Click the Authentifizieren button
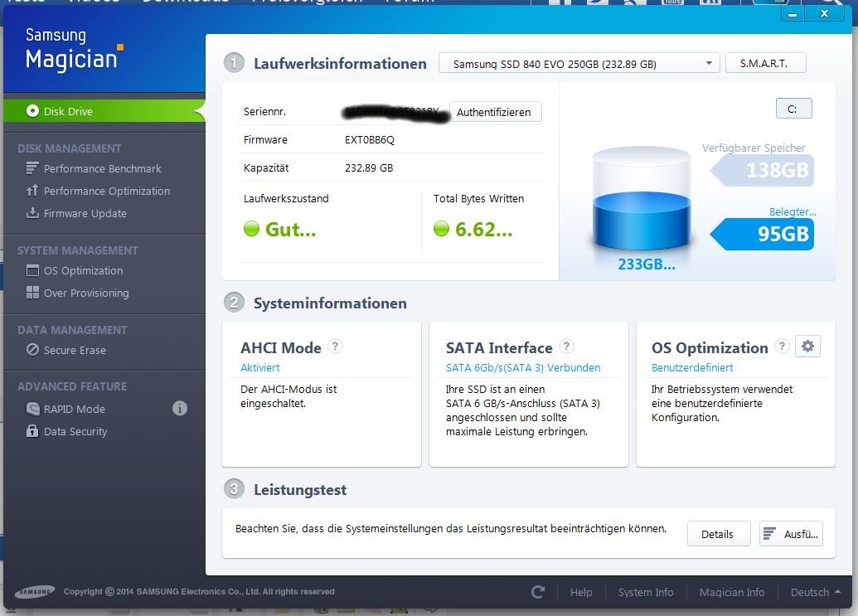This screenshot has width=858, height=616. (x=495, y=112)
